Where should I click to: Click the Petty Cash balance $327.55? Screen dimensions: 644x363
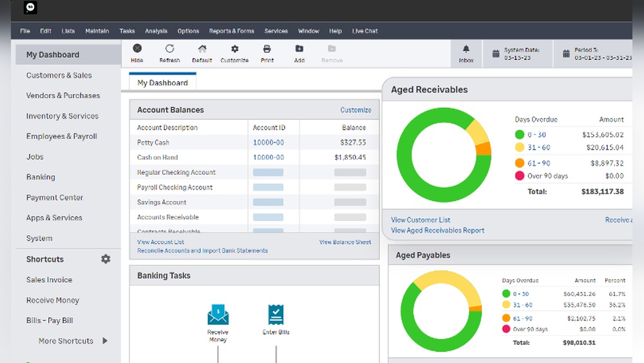pos(353,142)
